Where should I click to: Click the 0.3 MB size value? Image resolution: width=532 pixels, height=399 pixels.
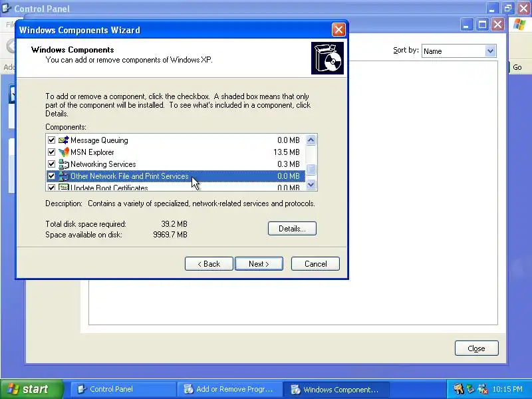(x=289, y=164)
